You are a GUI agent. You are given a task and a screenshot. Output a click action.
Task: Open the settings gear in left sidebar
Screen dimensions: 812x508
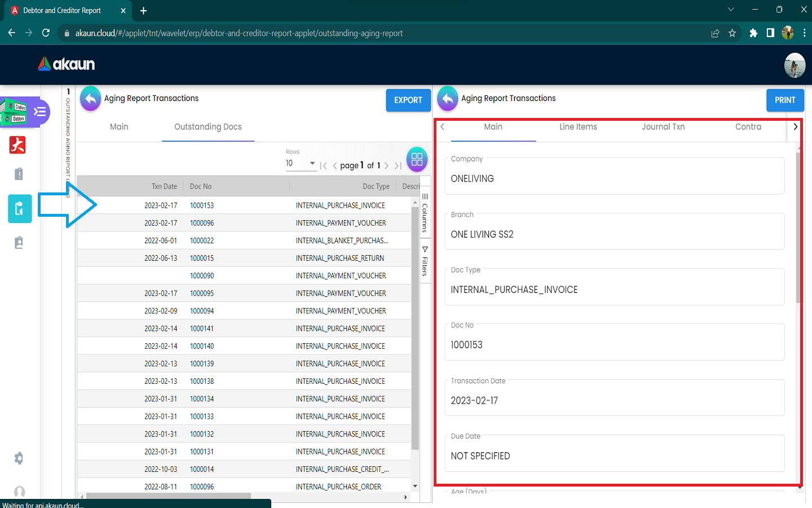[x=19, y=458]
